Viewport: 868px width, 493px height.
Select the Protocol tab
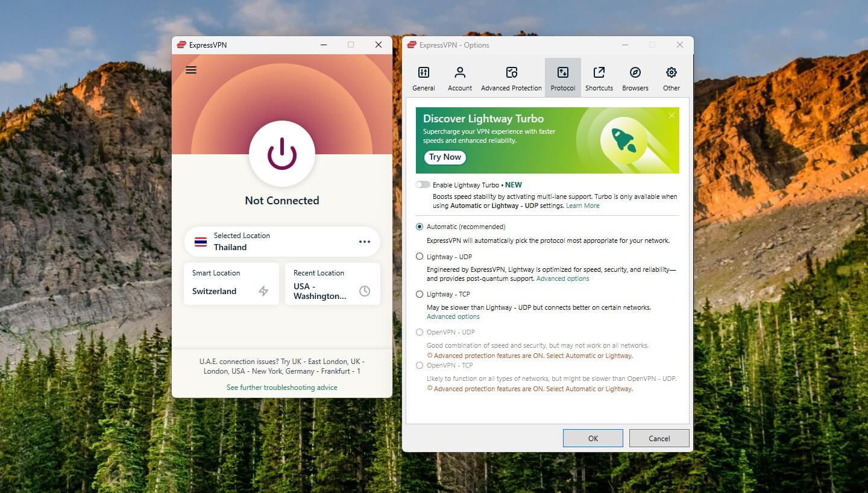[563, 78]
